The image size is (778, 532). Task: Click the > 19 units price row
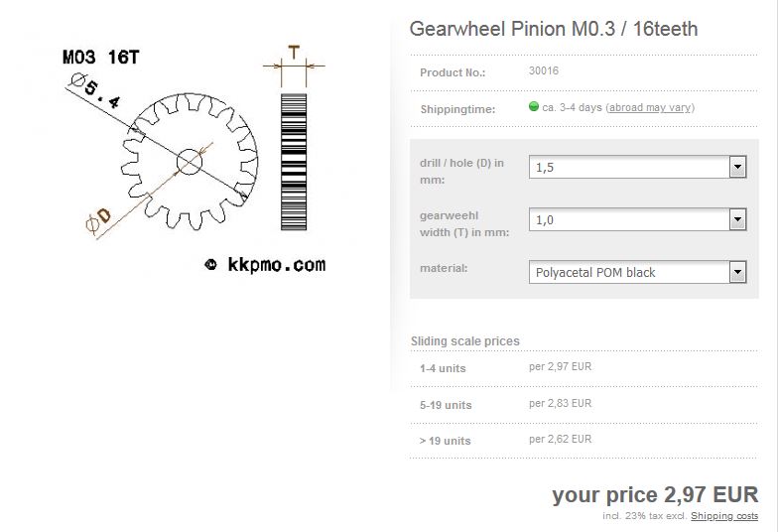(x=583, y=441)
